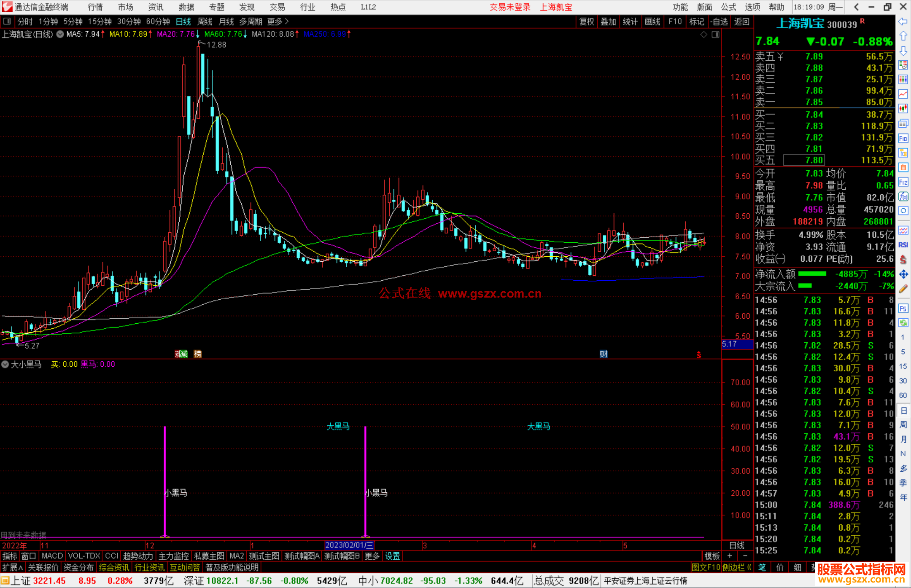Select sidebar 15-minute period button

903,366
